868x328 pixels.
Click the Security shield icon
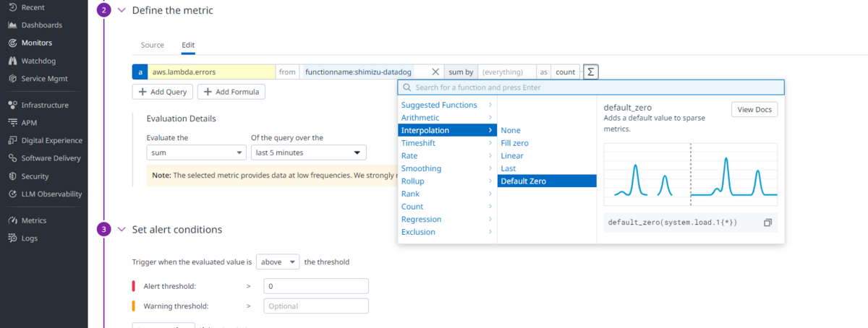click(12, 176)
